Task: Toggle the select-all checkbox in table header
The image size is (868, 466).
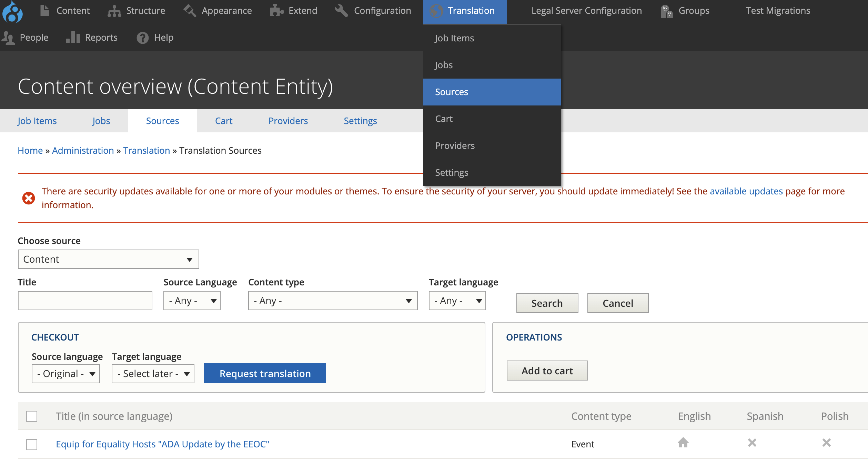Action: pos(32,416)
